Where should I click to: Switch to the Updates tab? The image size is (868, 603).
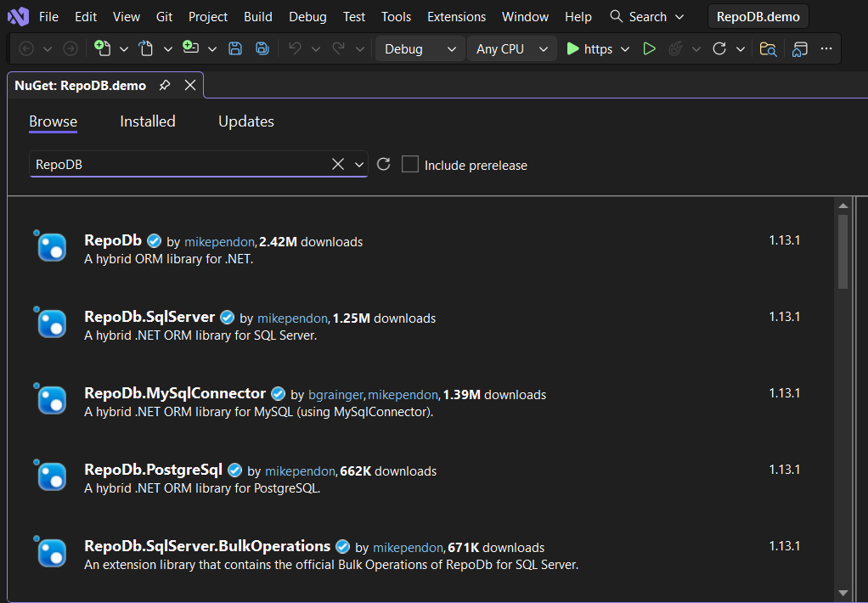246,121
